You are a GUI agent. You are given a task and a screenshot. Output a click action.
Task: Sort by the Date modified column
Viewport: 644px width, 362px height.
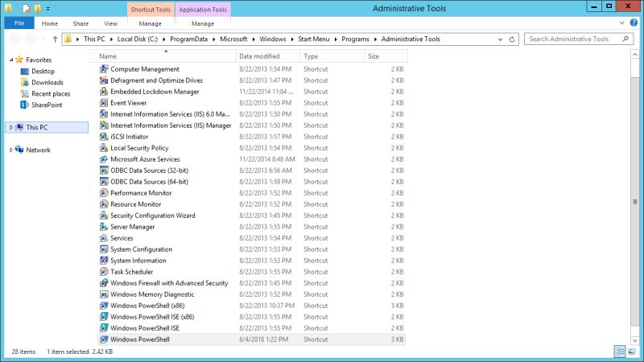(268, 56)
